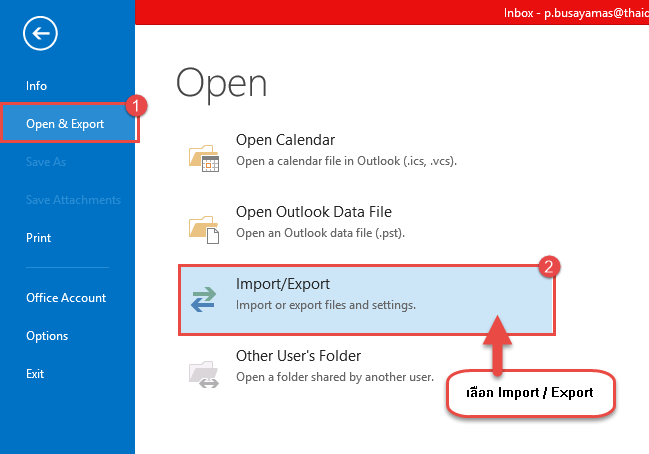Choose Save Attachments in sidebar

click(x=73, y=200)
